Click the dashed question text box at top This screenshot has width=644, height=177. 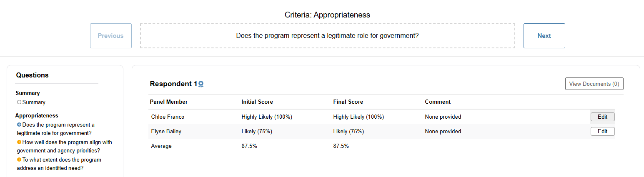click(328, 36)
